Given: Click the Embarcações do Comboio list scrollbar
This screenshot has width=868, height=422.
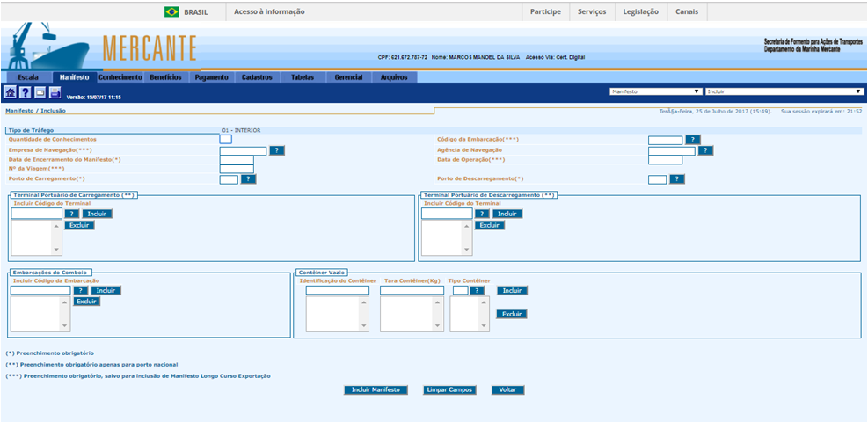Looking at the screenshot, I should pos(64,314).
